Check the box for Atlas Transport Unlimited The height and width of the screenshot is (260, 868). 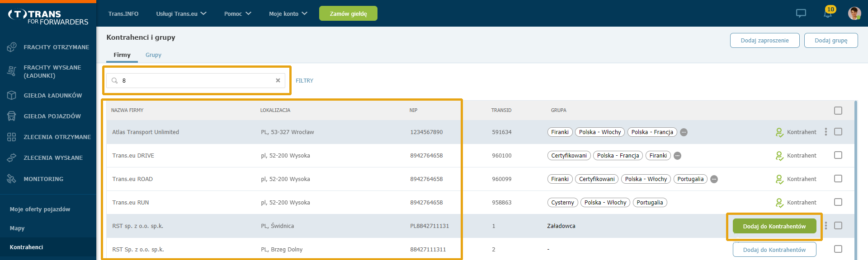point(838,132)
